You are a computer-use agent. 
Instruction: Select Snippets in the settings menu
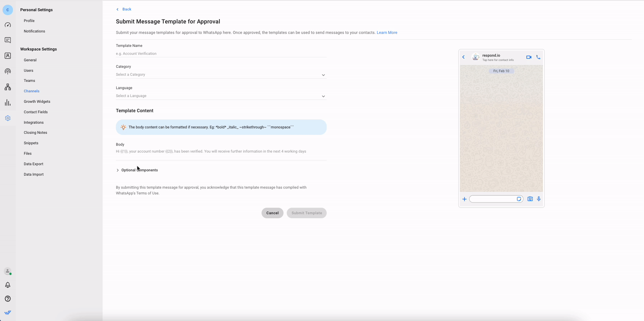coord(31,143)
